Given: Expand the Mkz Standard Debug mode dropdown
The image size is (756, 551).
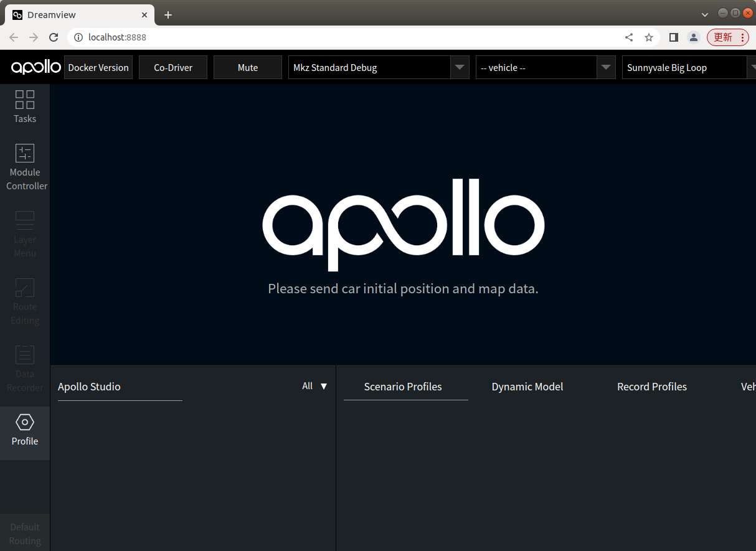Looking at the screenshot, I should click(x=459, y=67).
